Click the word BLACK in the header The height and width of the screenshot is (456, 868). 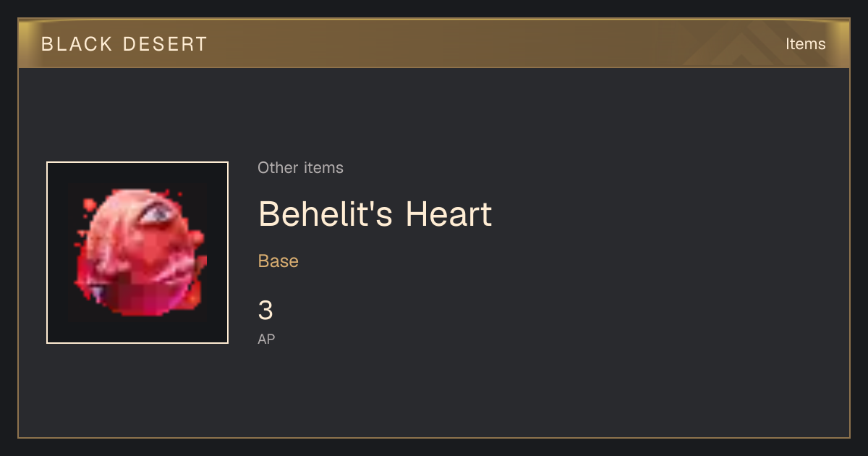77,44
